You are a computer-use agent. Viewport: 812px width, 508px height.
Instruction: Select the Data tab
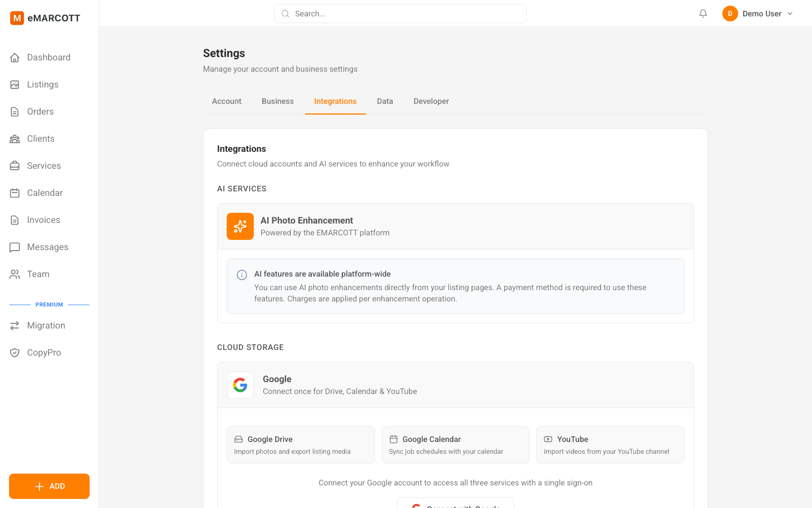click(385, 101)
